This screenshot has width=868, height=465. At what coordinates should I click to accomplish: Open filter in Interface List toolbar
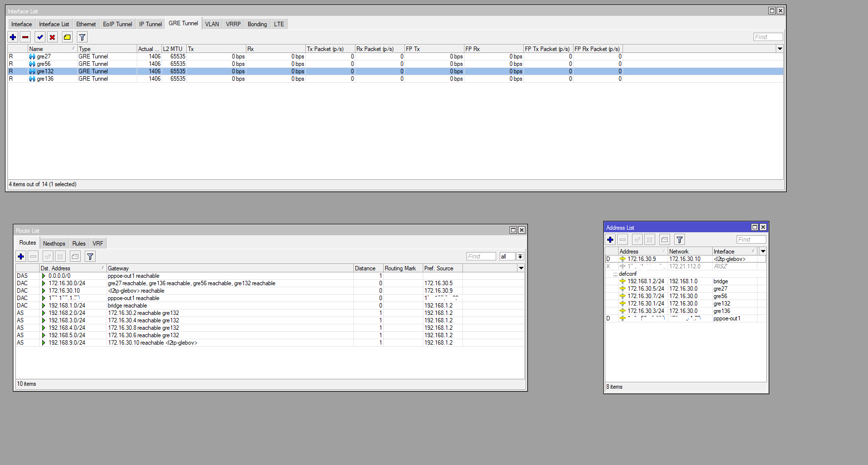point(82,37)
